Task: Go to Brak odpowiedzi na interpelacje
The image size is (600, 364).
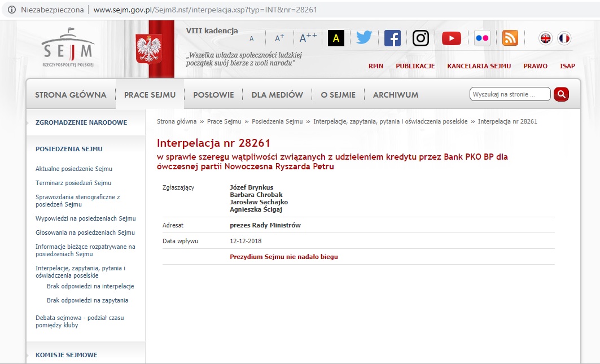Action: click(x=90, y=286)
